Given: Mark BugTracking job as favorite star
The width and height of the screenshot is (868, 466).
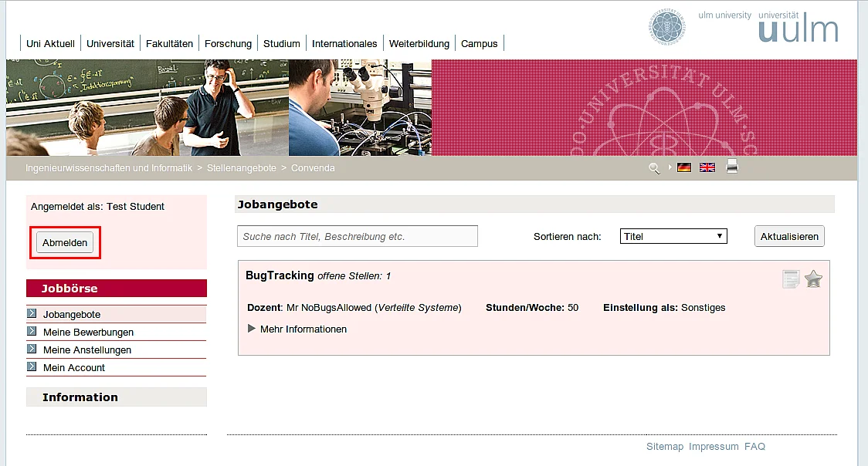Looking at the screenshot, I should click(x=813, y=279).
